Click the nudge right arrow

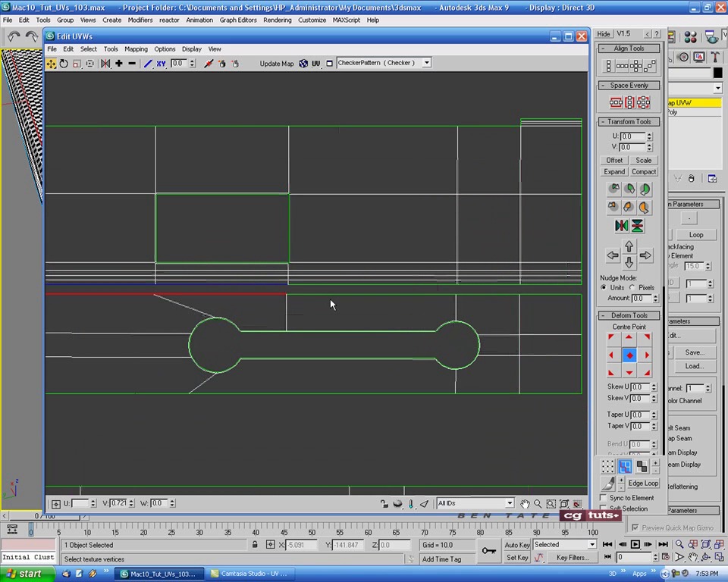coord(645,255)
